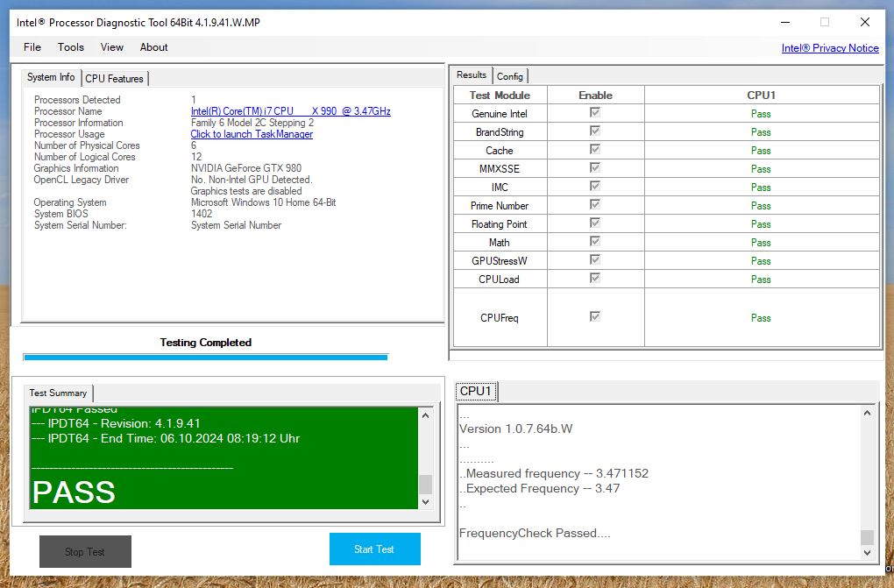Click the Testing Completed progress bar
Viewport: 894px width, 588px height.
pyautogui.click(x=205, y=358)
